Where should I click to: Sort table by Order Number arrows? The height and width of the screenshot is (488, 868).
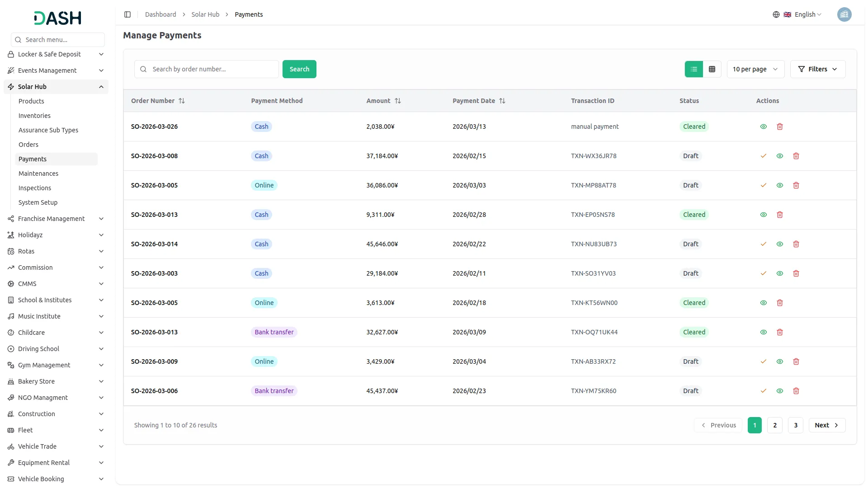[181, 101]
